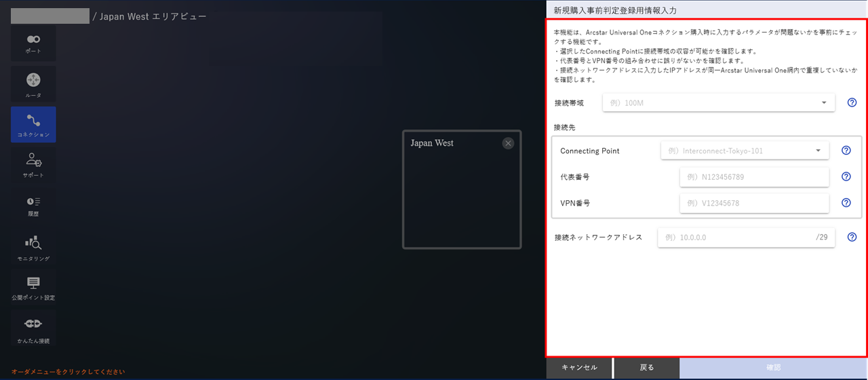Open the コネクション (Connection) sidebar icon
Screen dimensions: 868x380
pos(33,125)
